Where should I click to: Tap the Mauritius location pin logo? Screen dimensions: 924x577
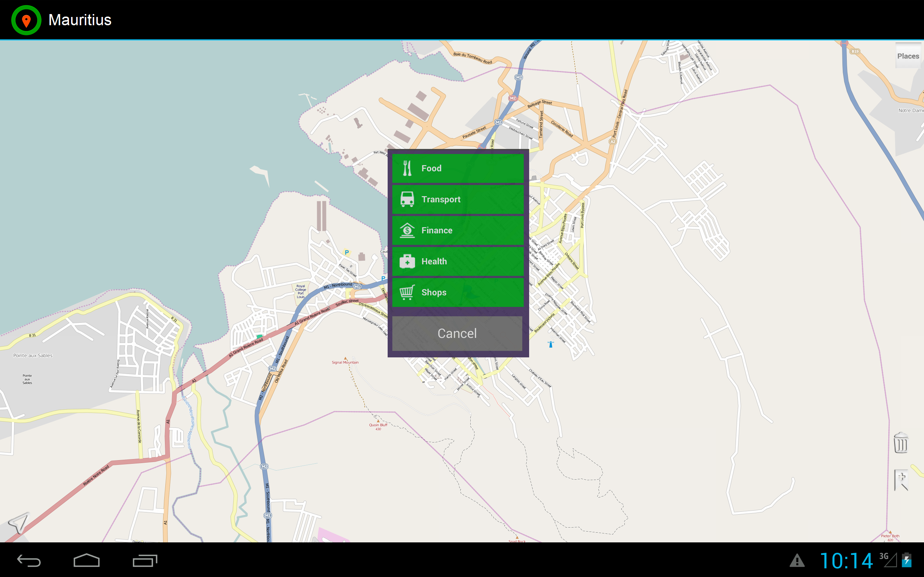click(x=26, y=19)
